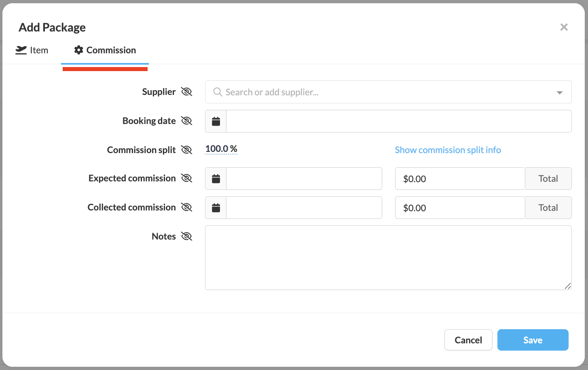The height and width of the screenshot is (370, 588).
Task: Click the search magnifier in Supplier field
Action: (x=218, y=92)
